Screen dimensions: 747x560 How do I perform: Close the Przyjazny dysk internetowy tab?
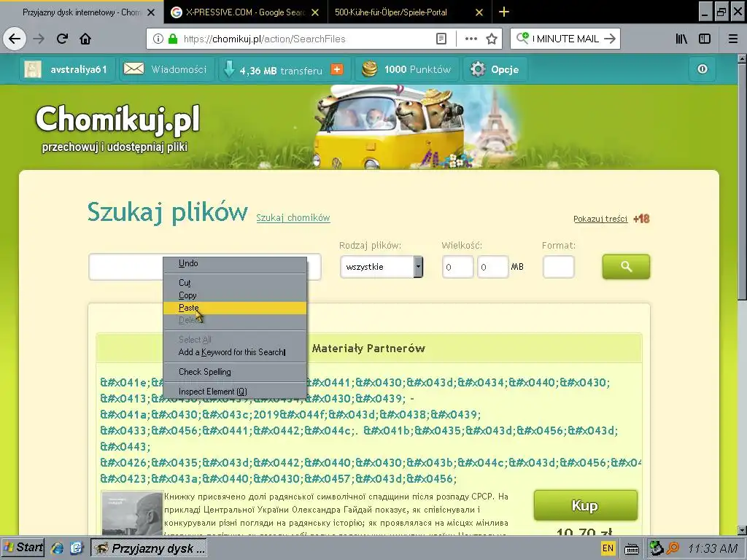(151, 12)
